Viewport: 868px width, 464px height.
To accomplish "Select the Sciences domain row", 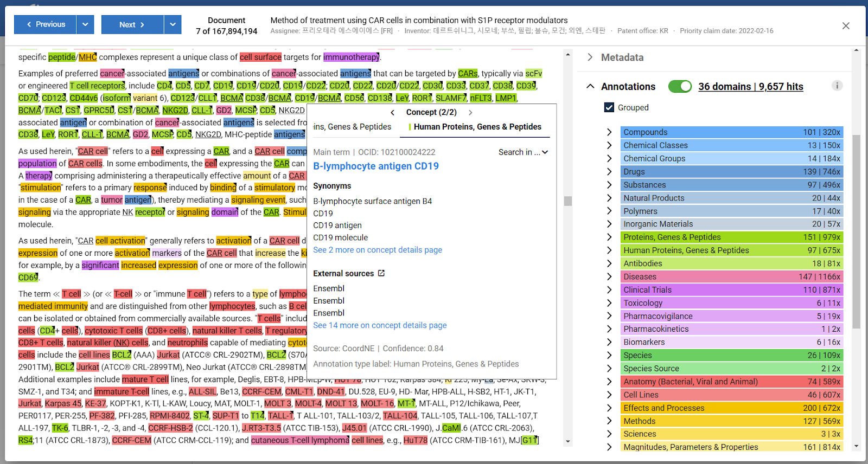I will point(731,434).
